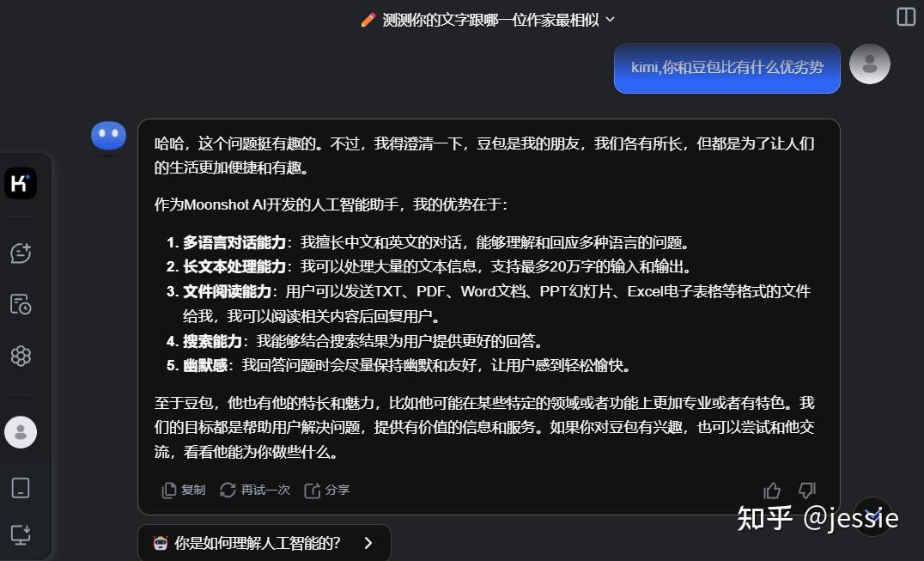Click 再试一次 to regenerate the reply
This screenshot has height=561, width=924.
click(x=255, y=490)
